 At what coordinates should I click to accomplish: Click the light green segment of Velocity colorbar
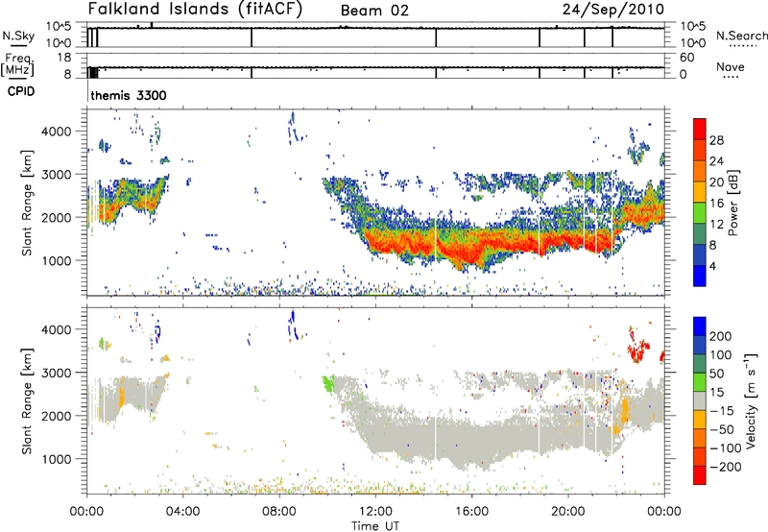click(x=700, y=382)
